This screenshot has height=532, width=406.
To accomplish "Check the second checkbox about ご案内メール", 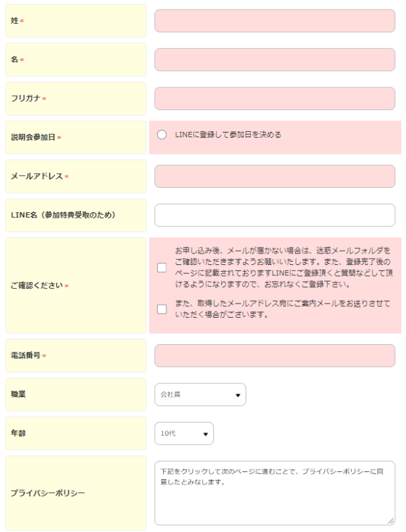I will point(162,309).
